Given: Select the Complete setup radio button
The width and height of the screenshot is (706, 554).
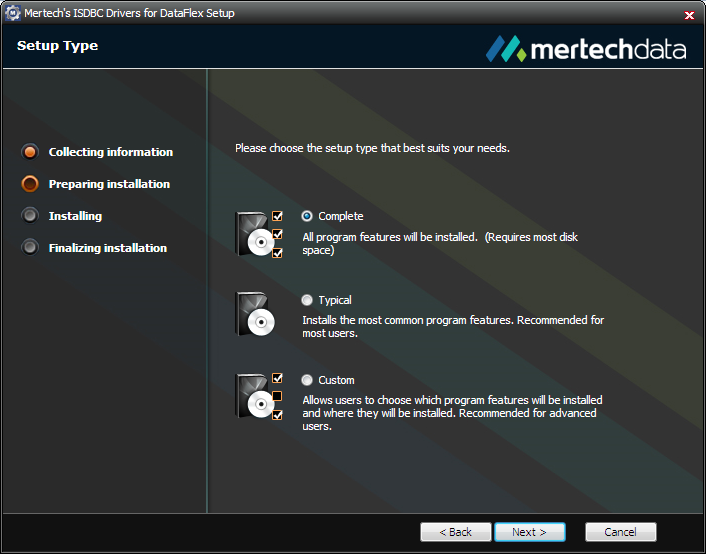Looking at the screenshot, I should pyautogui.click(x=307, y=216).
